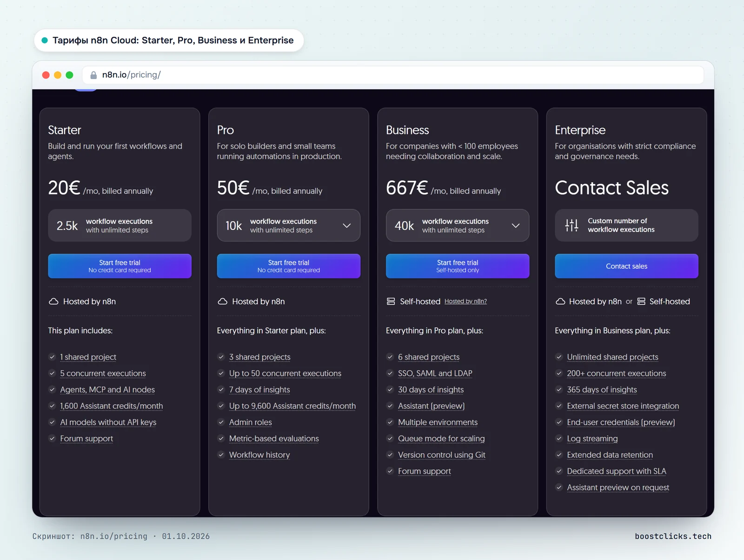Start Business self-hosted free trial
The width and height of the screenshot is (744, 560).
pos(458,266)
